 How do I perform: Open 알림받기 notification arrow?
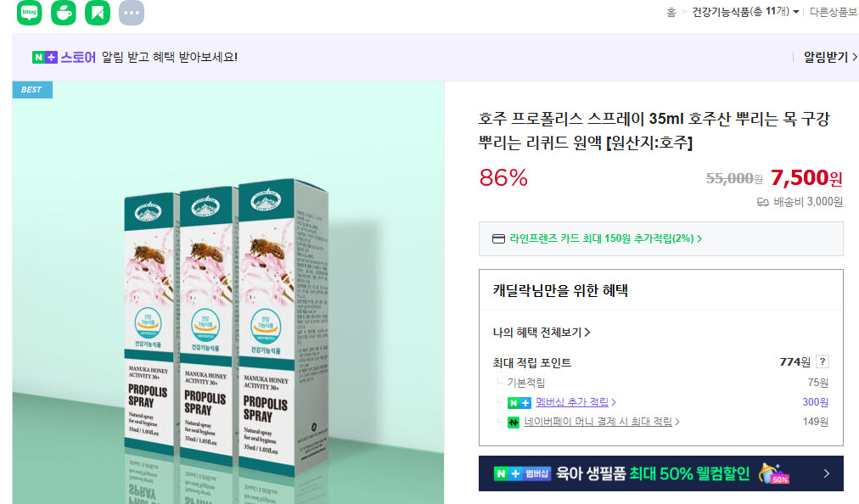coord(830,57)
